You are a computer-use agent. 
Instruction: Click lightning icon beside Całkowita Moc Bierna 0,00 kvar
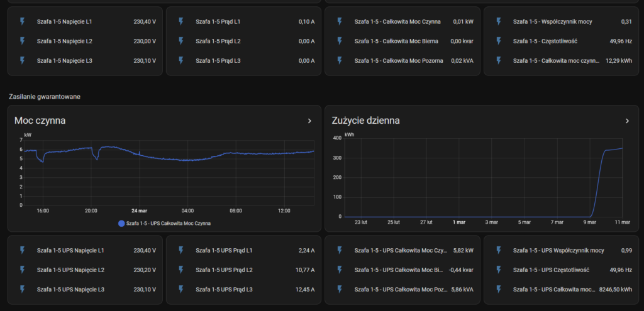click(341, 41)
